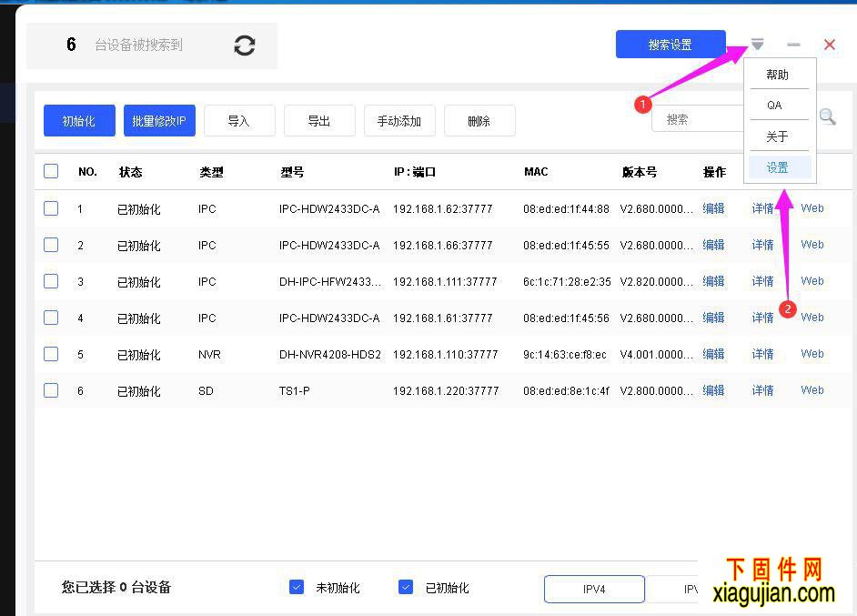Open 详情 for the TS1-P device
The height and width of the screenshot is (616, 857).
(763, 390)
